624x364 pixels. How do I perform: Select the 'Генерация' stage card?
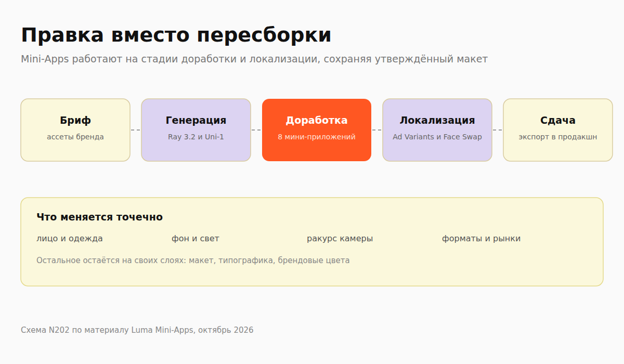[x=196, y=130]
